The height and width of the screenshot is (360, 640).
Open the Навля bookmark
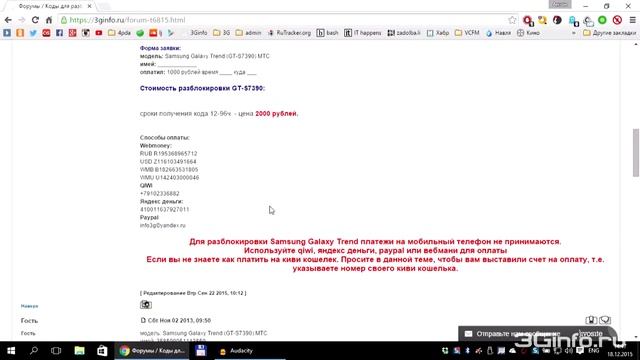(x=498, y=33)
